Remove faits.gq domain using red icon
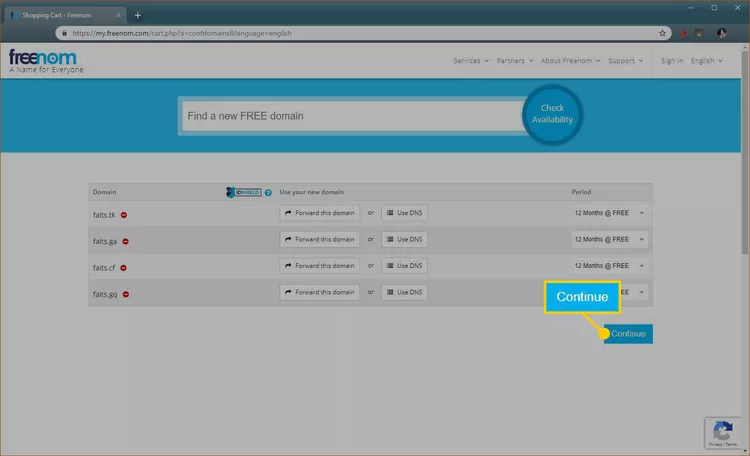 pos(126,294)
